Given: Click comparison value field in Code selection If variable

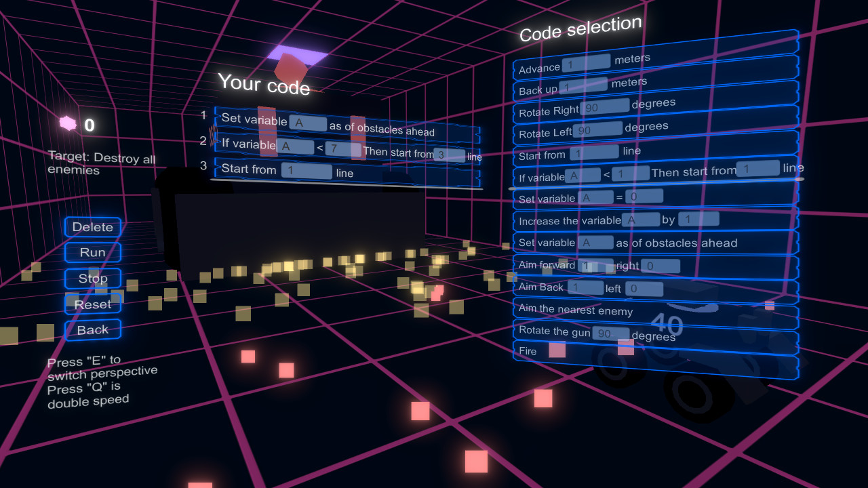Looking at the screenshot, I should [631, 174].
